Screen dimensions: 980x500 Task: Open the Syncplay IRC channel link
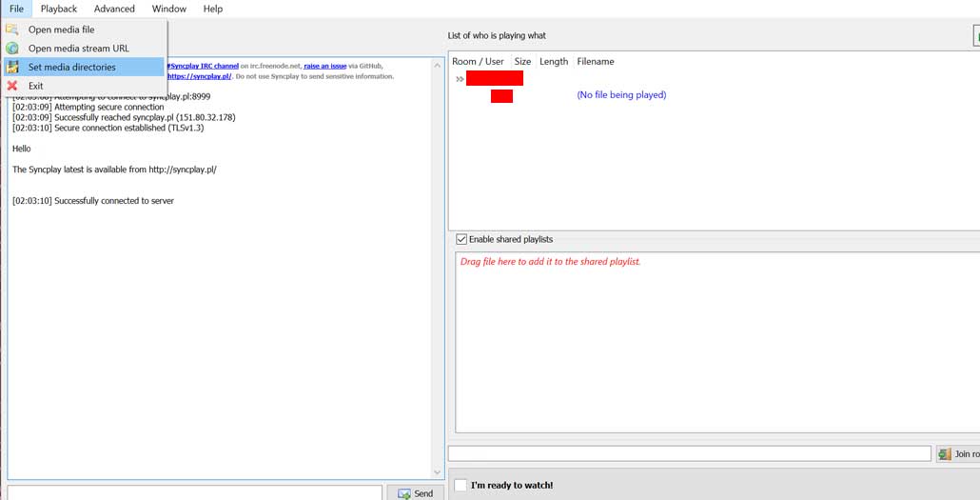(203, 66)
